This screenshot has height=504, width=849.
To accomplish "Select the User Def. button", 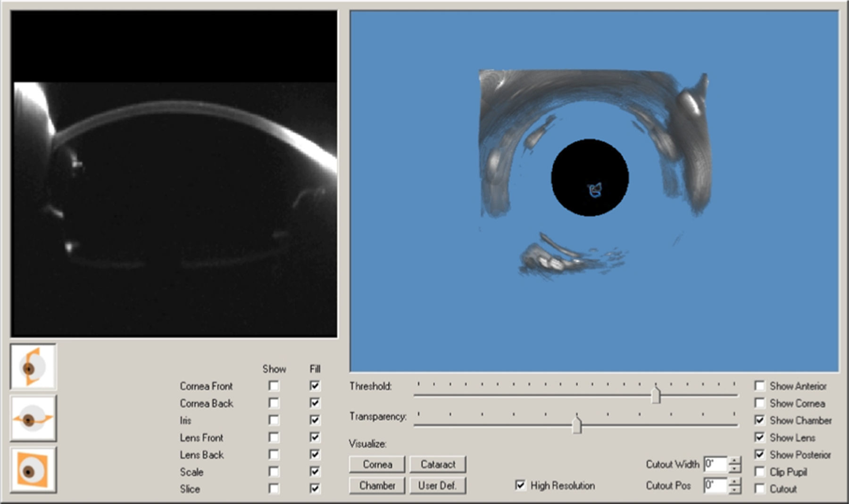I will pyautogui.click(x=438, y=485).
